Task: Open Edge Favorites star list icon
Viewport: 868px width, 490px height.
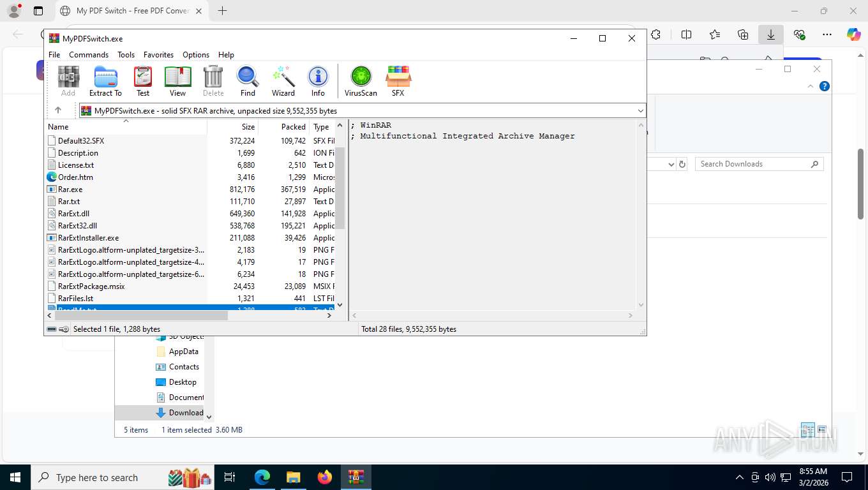Action: pyautogui.click(x=715, y=34)
